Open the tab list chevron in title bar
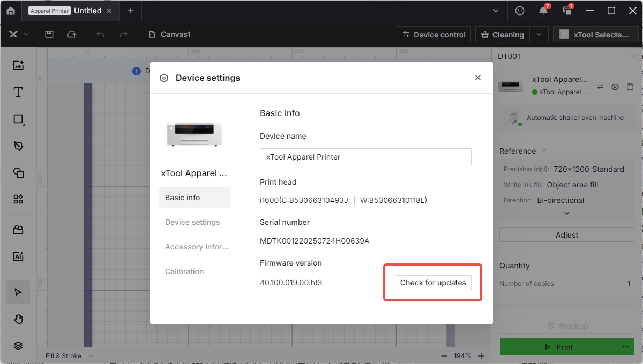 (x=496, y=11)
